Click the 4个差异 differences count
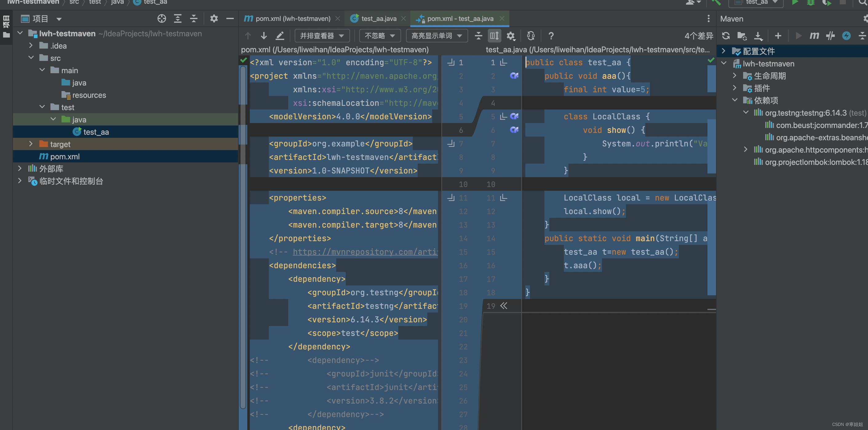 (x=699, y=36)
